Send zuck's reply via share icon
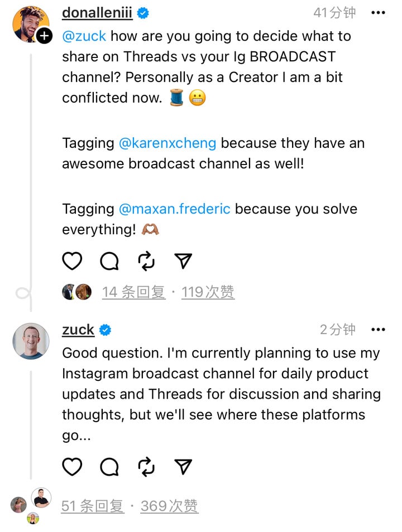402x532 pixels. 183,466
